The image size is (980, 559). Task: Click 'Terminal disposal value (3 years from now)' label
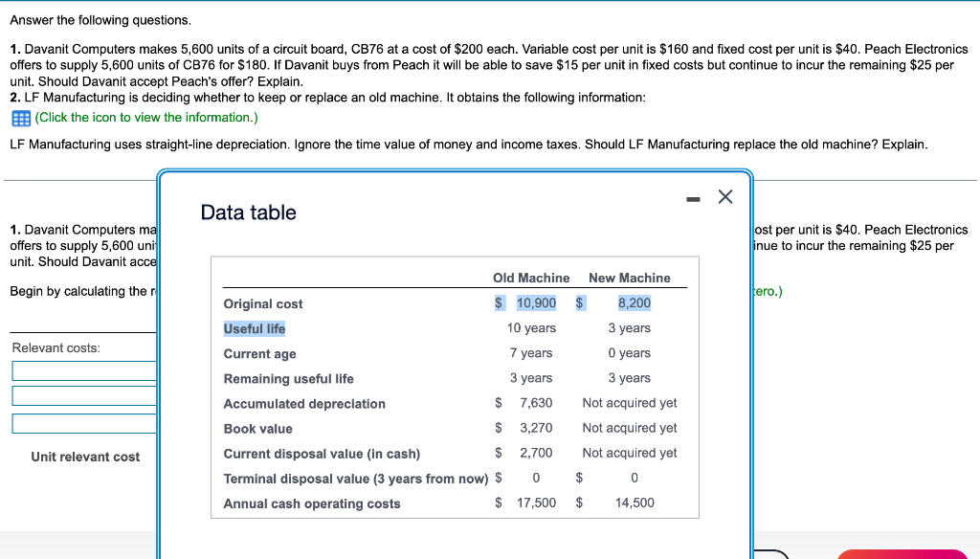pyautogui.click(x=356, y=479)
